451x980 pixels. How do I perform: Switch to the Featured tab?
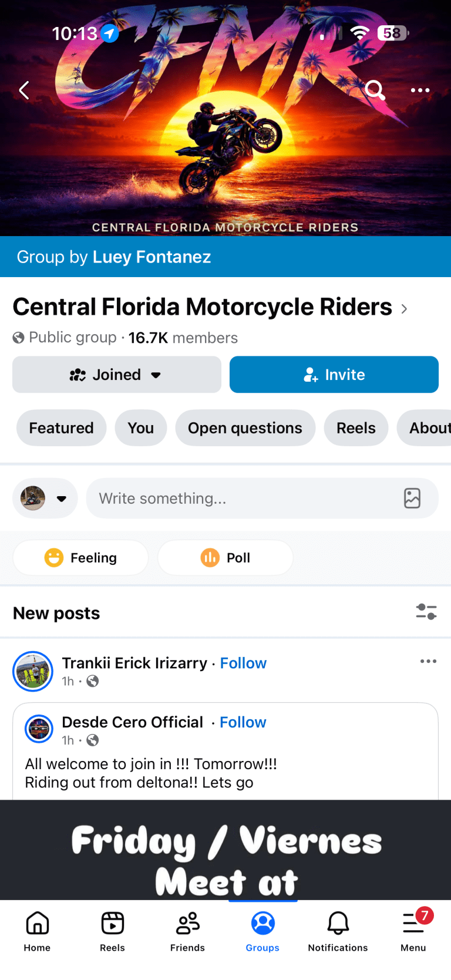click(62, 428)
